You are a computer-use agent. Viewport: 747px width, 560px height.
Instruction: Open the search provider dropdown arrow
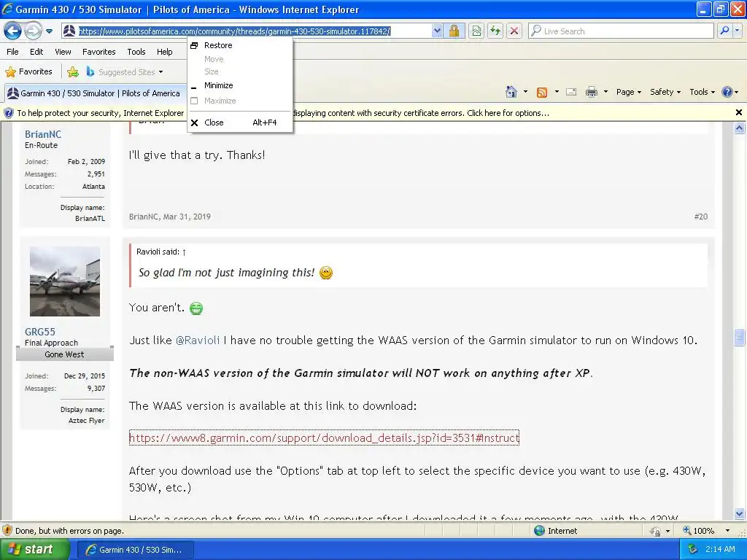[737, 31]
